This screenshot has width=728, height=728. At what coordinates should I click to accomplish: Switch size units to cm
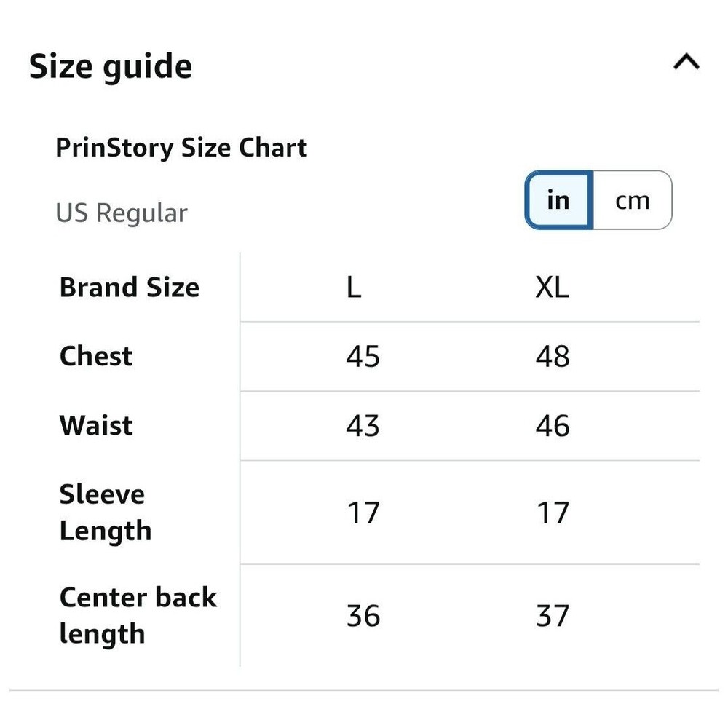pyautogui.click(x=632, y=200)
